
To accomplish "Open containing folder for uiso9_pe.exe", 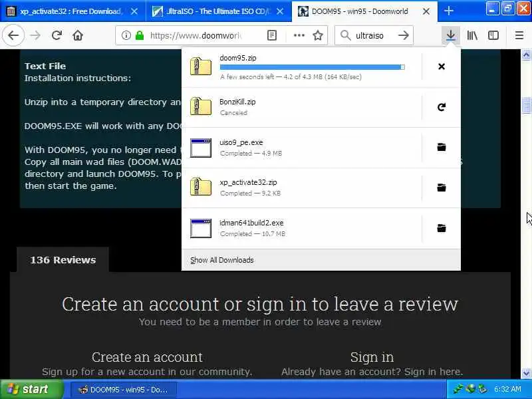I will pyautogui.click(x=442, y=147).
